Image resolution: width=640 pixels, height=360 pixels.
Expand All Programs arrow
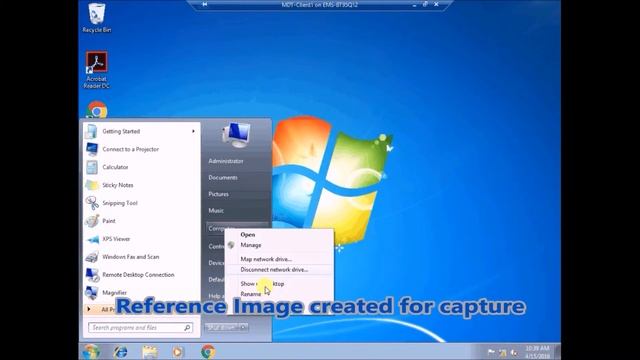(89, 309)
